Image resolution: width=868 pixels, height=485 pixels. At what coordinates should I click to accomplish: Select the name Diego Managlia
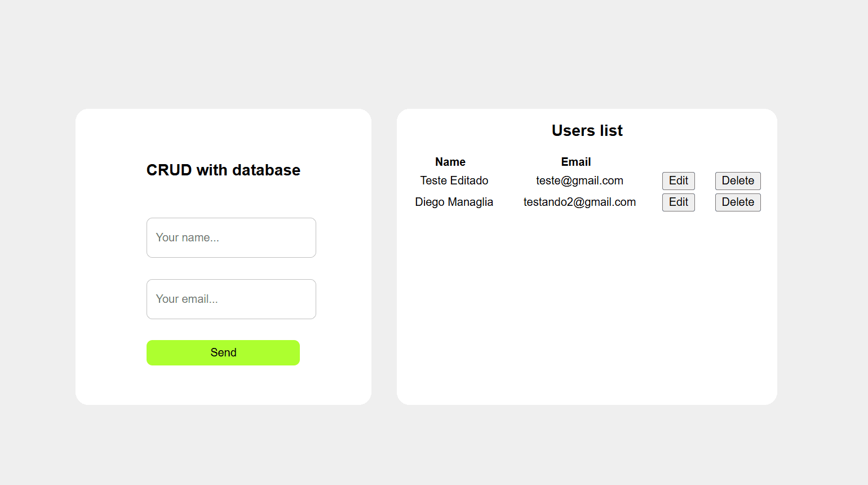click(454, 202)
